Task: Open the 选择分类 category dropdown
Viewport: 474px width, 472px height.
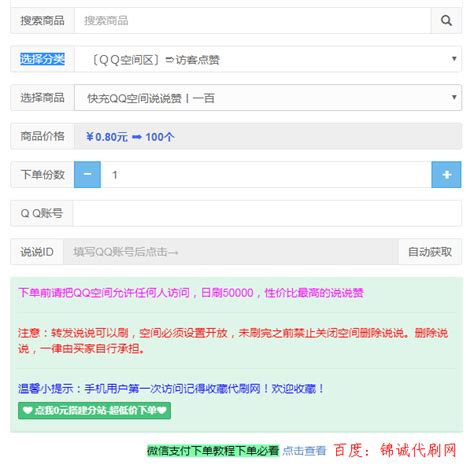Action: pos(268,59)
